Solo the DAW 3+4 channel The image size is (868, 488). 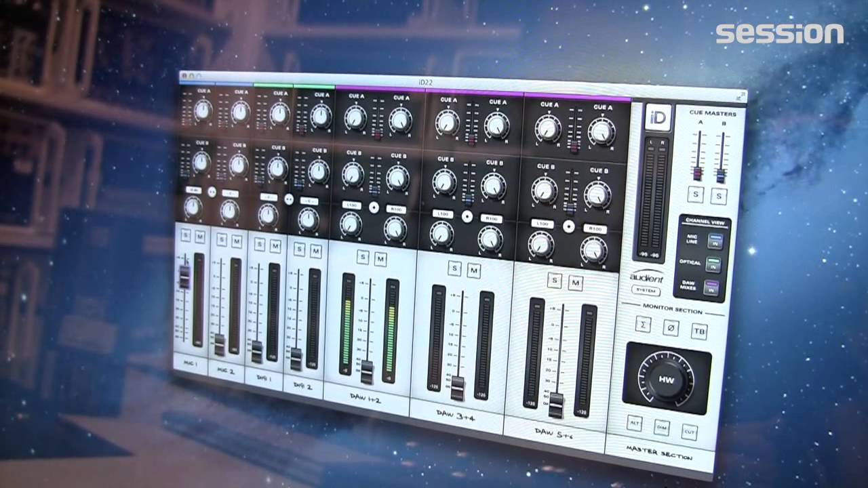click(x=454, y=269)
